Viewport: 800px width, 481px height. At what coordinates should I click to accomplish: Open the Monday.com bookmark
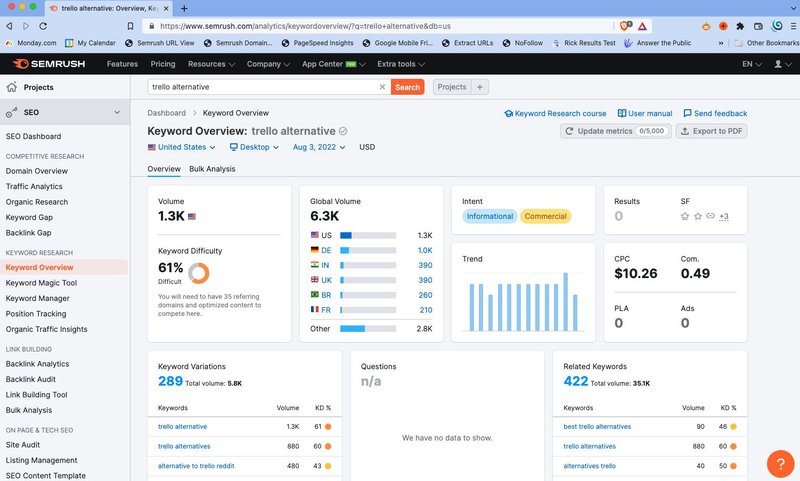tap(31, 43)
